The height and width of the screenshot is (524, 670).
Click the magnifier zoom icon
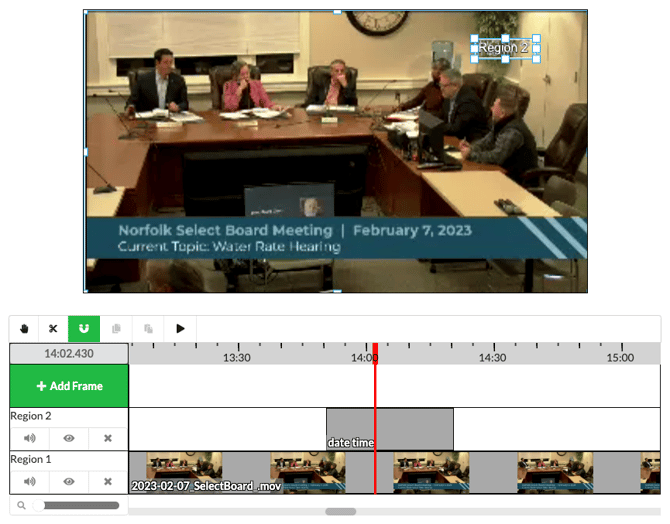click(21, 506)
